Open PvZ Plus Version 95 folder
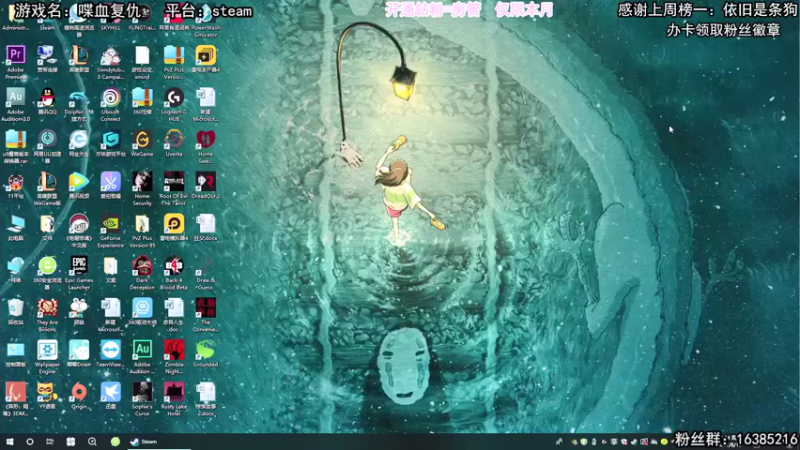Viewport: 800px width, 450px height. [x=142, y=230]
